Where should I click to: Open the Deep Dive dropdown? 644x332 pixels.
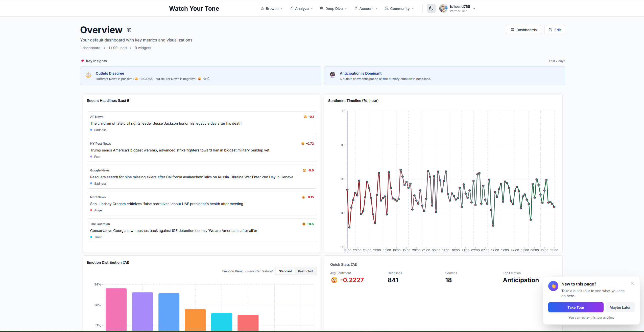coord(333,9)
